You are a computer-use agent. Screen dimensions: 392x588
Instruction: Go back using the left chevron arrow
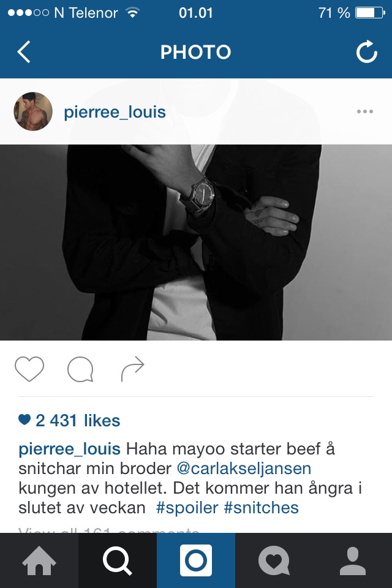point(24,51)
